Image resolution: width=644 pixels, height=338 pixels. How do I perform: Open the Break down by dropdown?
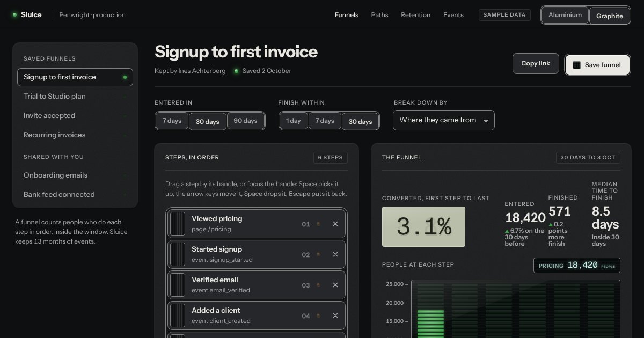tap(444, 120)
